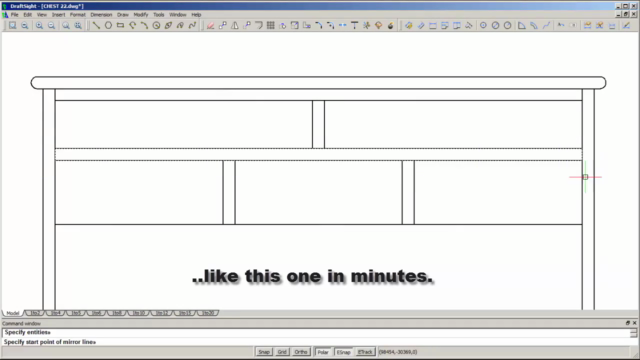Screen dimensions: 640x360
Task: Toggle ESnap in status bar
Action: tap(344, 352)
